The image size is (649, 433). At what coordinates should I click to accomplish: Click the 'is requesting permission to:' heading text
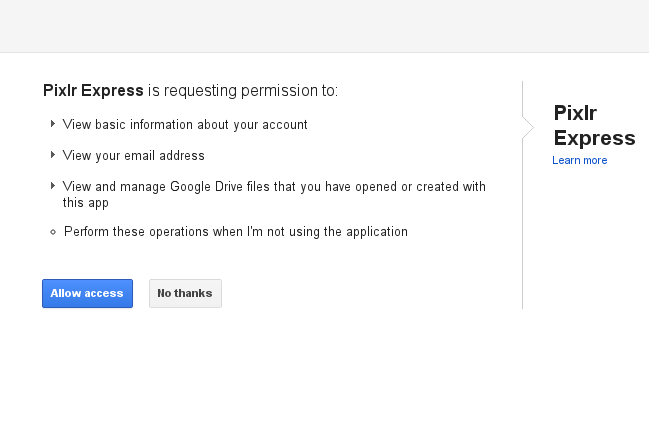[x=243, y=91]
